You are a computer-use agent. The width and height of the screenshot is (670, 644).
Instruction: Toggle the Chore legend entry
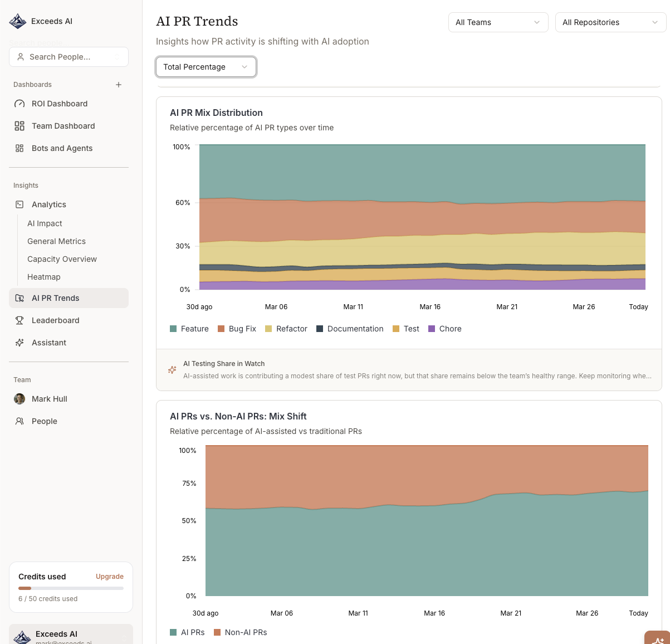445,329
